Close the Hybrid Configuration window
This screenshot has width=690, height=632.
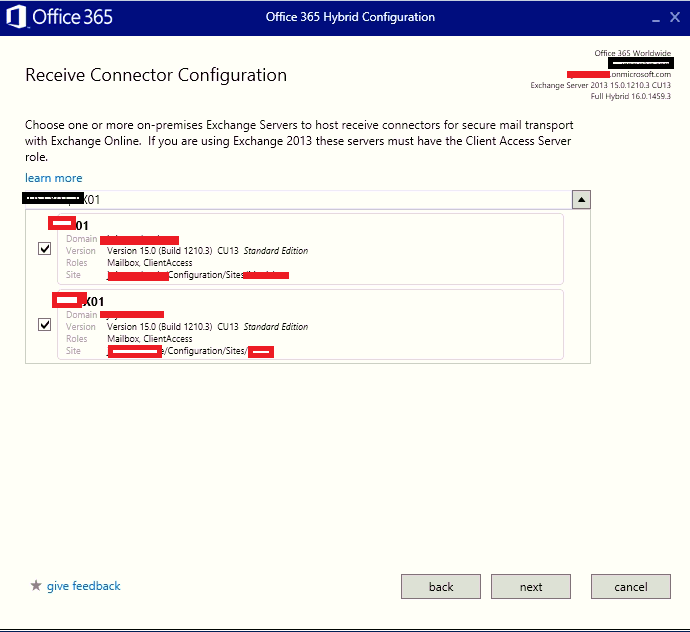tap(675, 17)
